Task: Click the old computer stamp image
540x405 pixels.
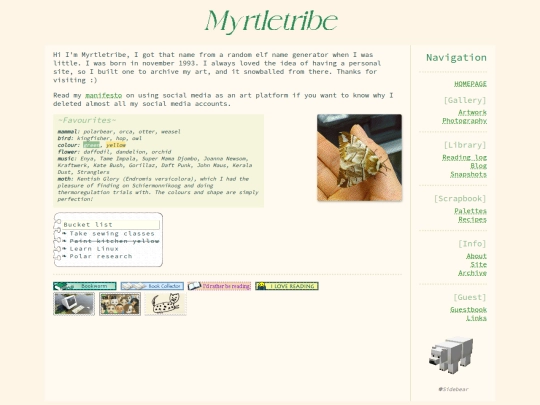Action: 74,304
